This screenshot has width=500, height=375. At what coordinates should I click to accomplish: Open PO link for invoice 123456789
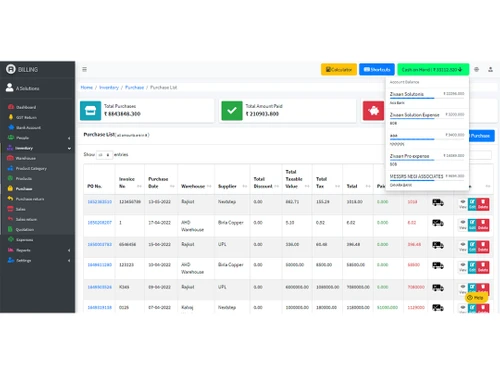[99, 202]
